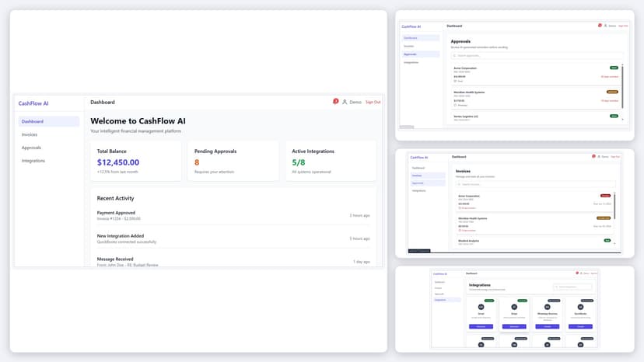The image size is (644, 362).
Task: Click Sign Out in the main dashboard
Action: [373, 103]
